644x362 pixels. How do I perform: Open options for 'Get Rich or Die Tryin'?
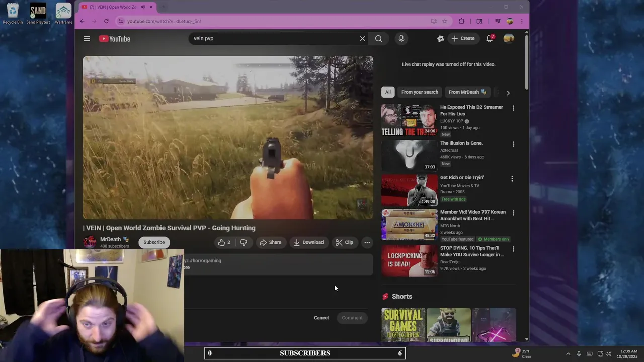pyautogui.click(x=512, y=179)
